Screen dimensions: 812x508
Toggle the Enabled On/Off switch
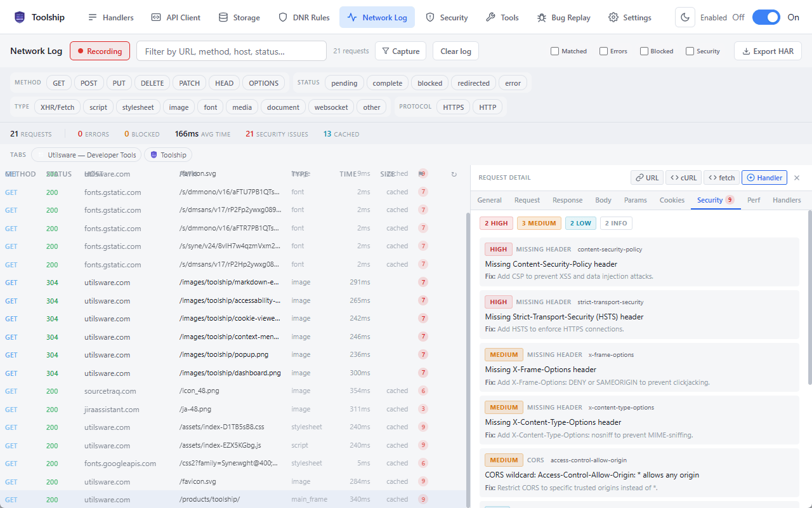[766, 17]
